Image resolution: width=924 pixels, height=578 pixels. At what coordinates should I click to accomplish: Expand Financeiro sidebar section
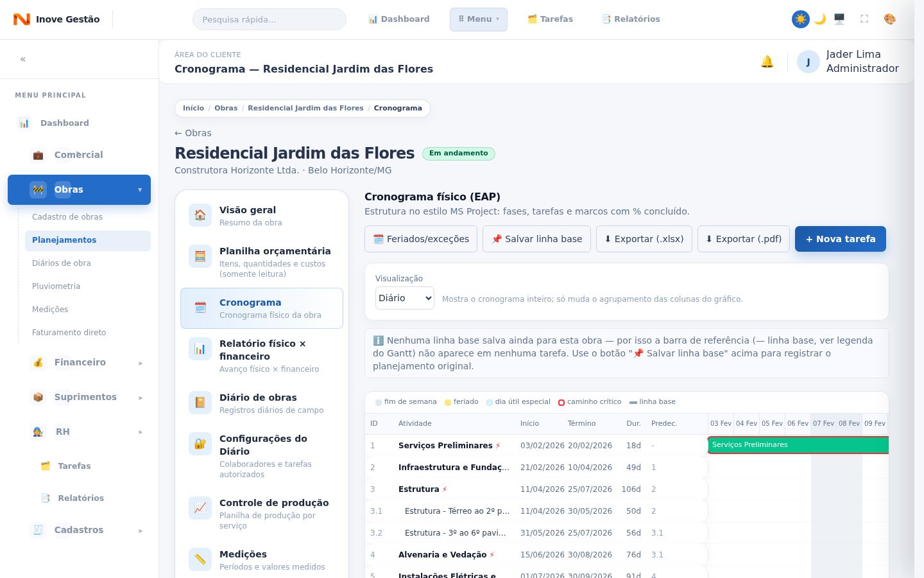tap(79, 362)
